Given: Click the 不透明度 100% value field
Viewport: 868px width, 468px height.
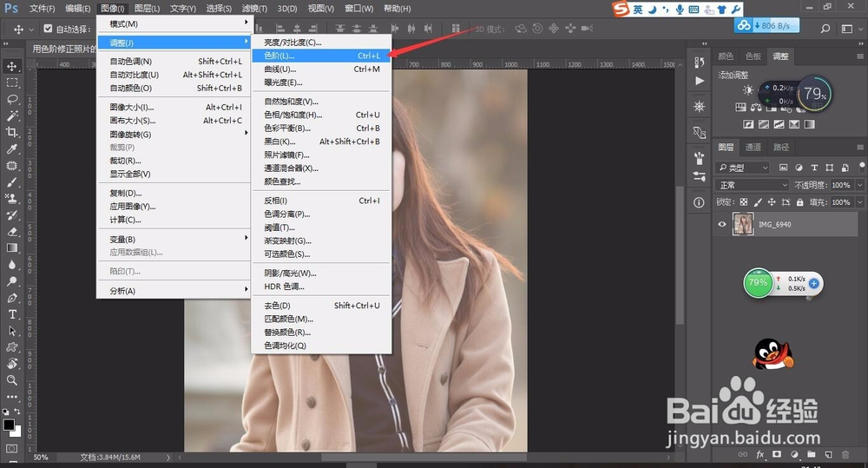Looking at the screenshot, I should [842, 185].
